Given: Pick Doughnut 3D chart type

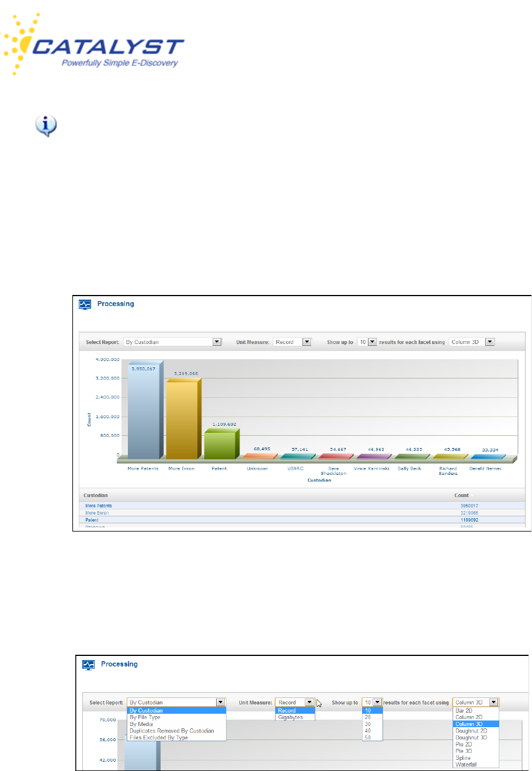Looking at the screenshot, I should [476, 738].
